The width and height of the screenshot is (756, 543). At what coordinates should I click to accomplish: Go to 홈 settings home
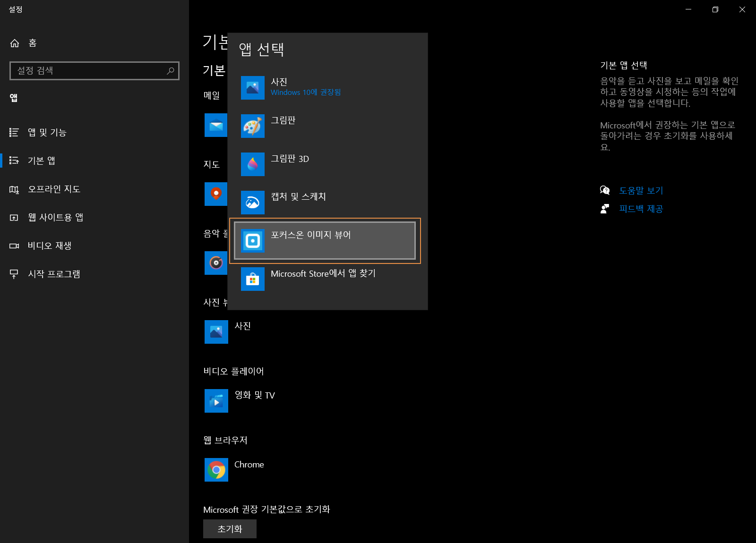click(x=94, y=43)
